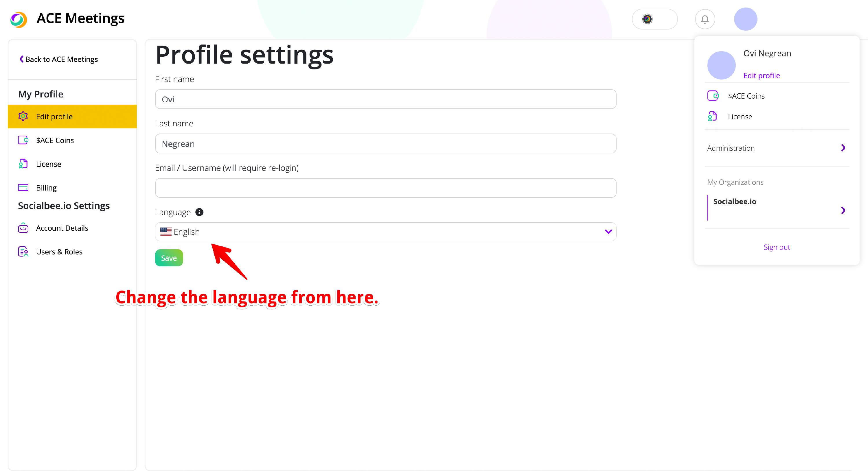Click the ACE Meetings logo icon
The height and width of the screenshot is (471, 868).
click(19, 19)
